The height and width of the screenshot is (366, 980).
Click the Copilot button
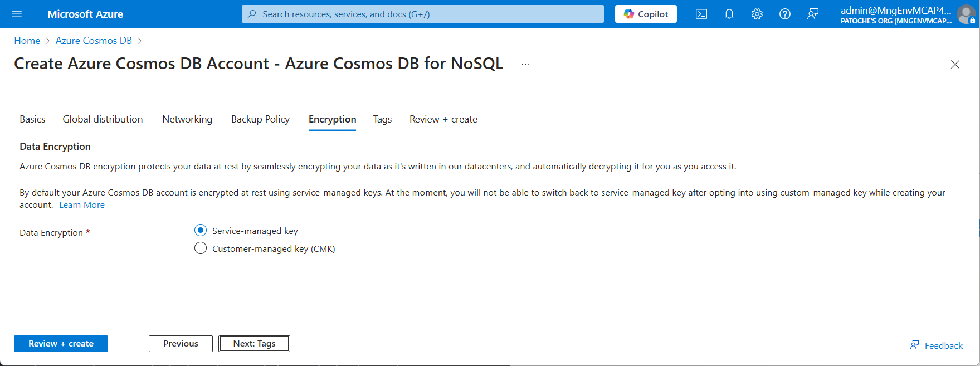646,14
